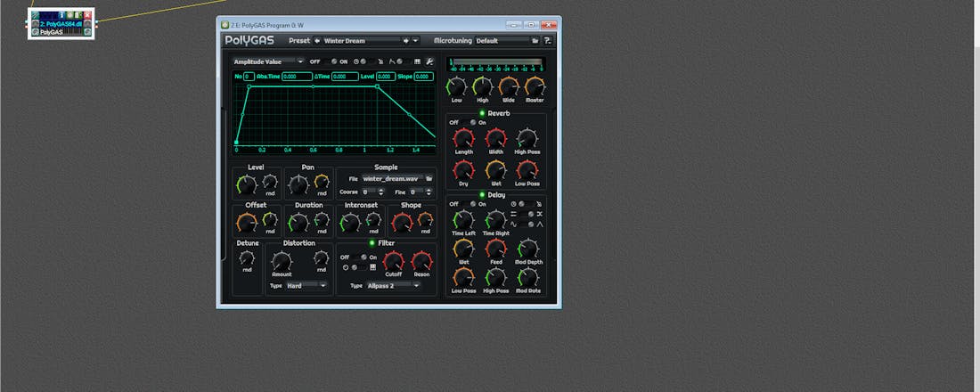Click the help question mark icon
Screen dimensions: 980x392
[548, 41]
